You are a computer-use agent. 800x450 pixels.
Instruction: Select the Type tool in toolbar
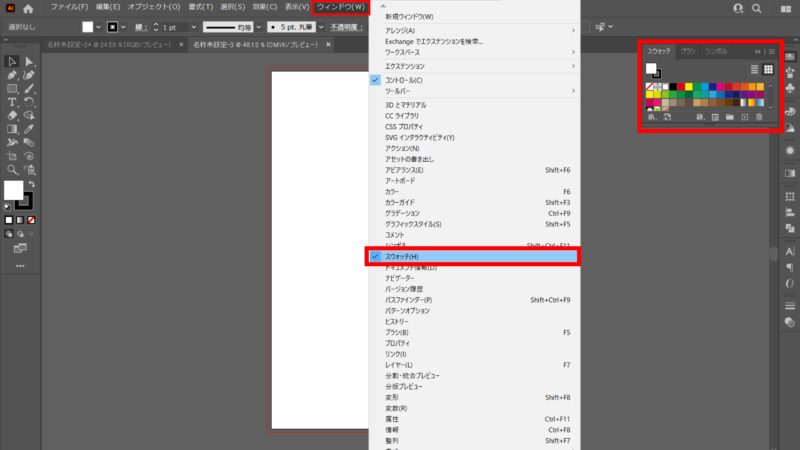click(12, 102)
